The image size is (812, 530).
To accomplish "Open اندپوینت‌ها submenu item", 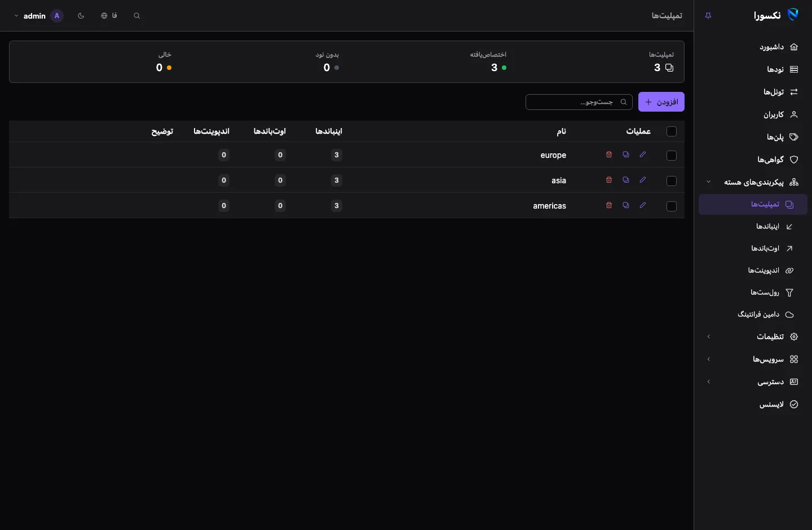I will (753, 270).
